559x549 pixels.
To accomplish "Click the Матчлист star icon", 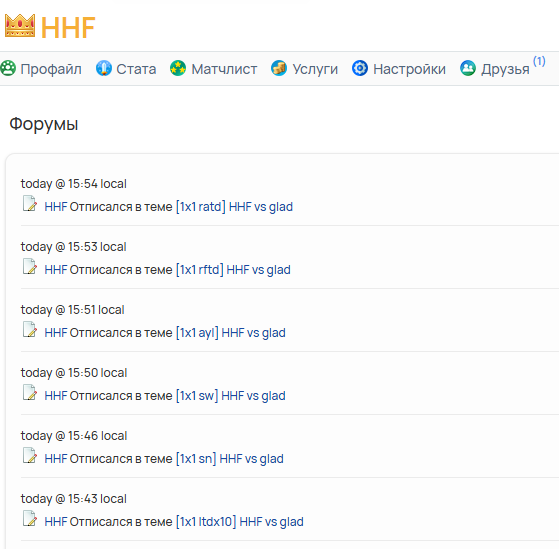I will click(x=178, y=68).
